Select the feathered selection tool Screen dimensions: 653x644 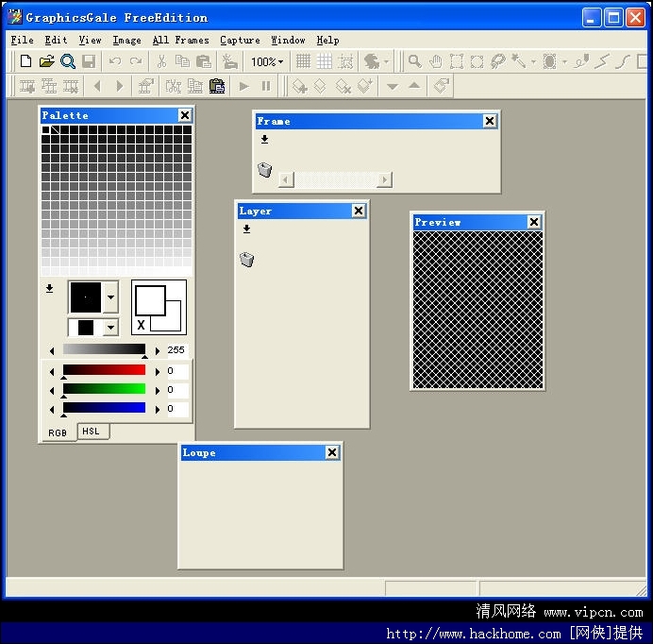(x=550, y=61)
